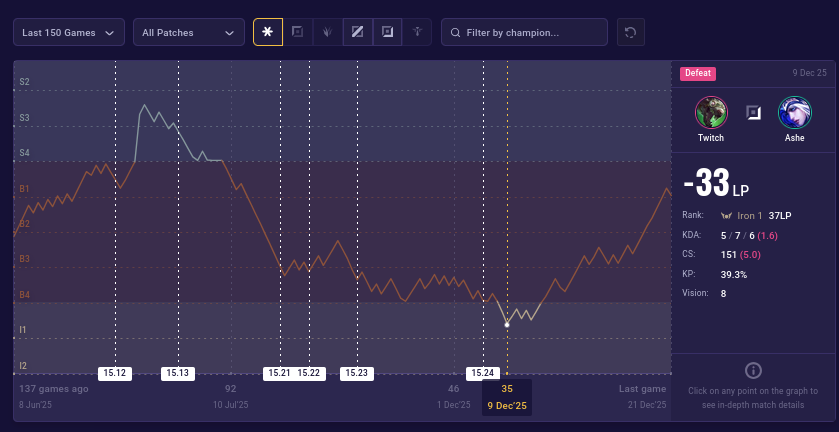The image size is (839, 432).
Task: Select the 15.24 patch marker
Action: (483, 373)
